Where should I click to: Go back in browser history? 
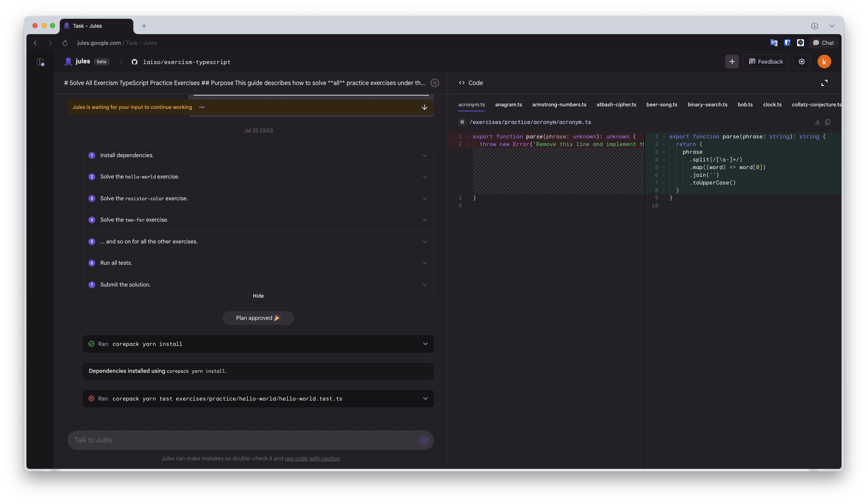click(35, 43)
